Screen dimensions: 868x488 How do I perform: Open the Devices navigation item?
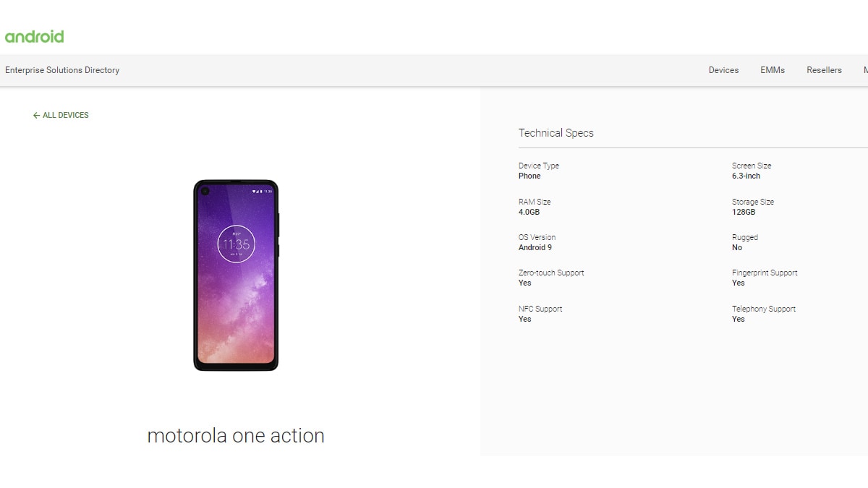723,70
